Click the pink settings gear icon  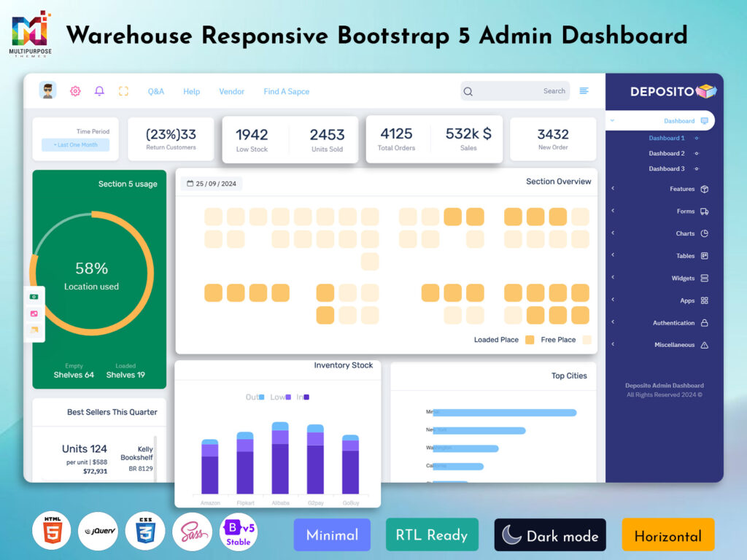(x=75, y=90)
